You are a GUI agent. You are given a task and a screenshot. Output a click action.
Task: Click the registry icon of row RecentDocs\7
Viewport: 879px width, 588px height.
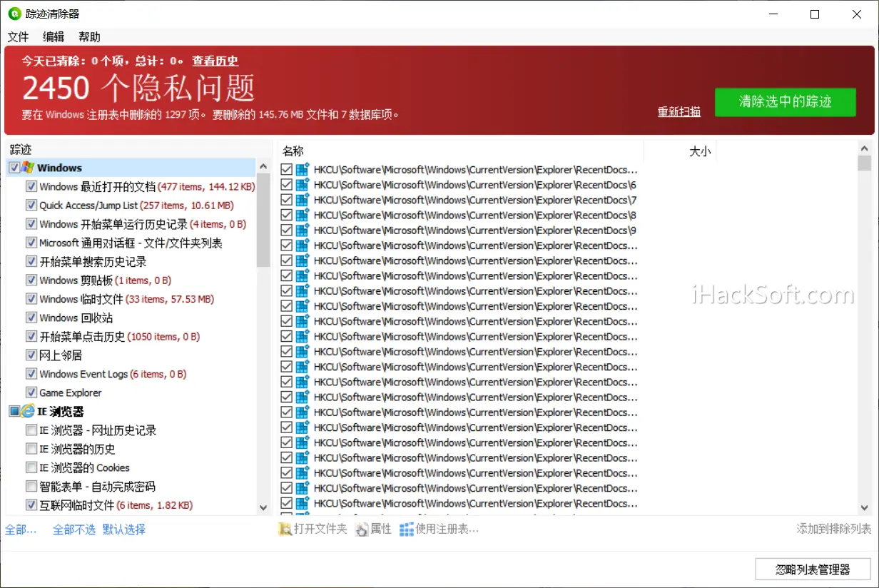tap(303, 200)
